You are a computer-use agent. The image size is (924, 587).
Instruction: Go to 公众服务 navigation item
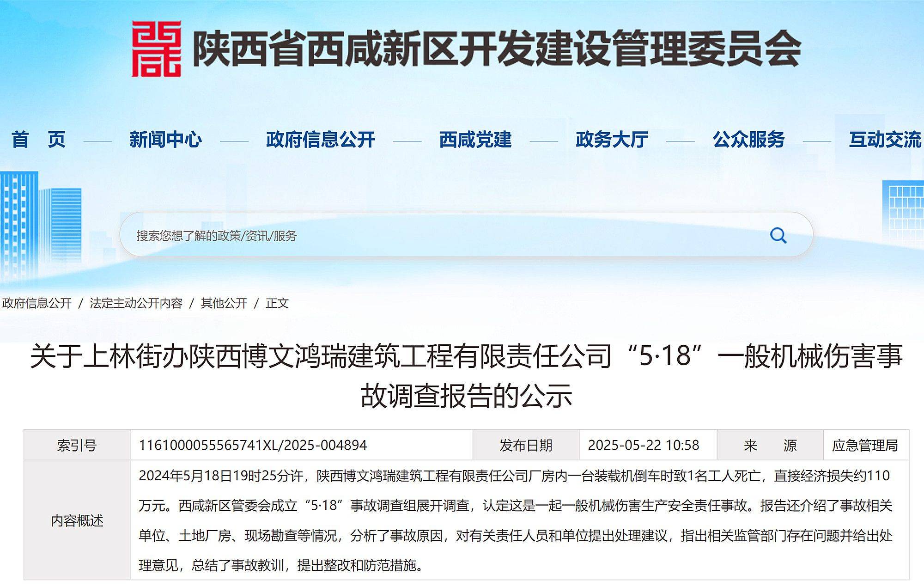tap(748, 140)
